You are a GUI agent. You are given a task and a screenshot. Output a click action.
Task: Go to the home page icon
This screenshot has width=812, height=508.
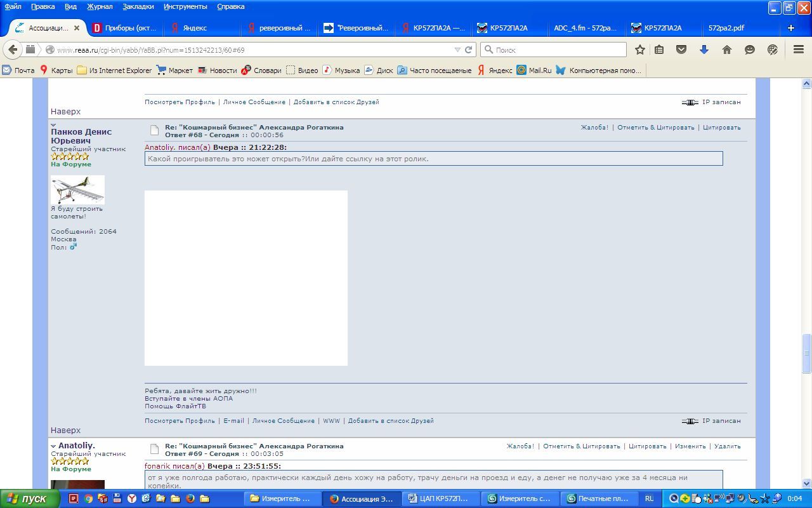[727, 50]
